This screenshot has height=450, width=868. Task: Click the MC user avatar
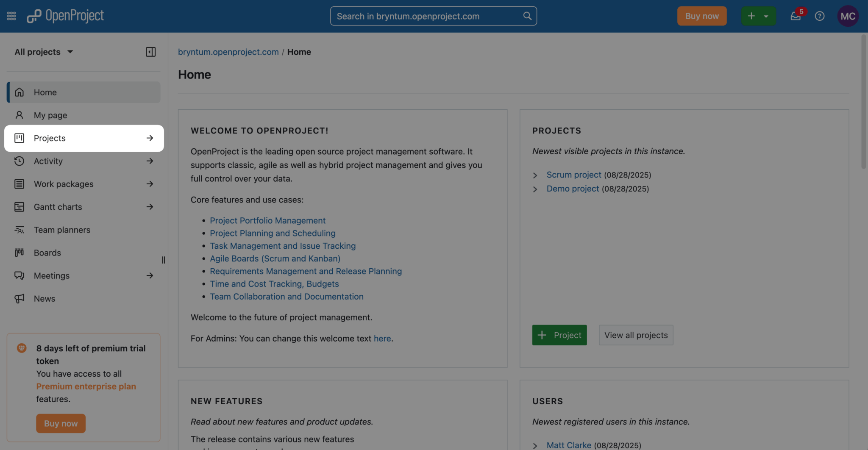tap(848, 16)
